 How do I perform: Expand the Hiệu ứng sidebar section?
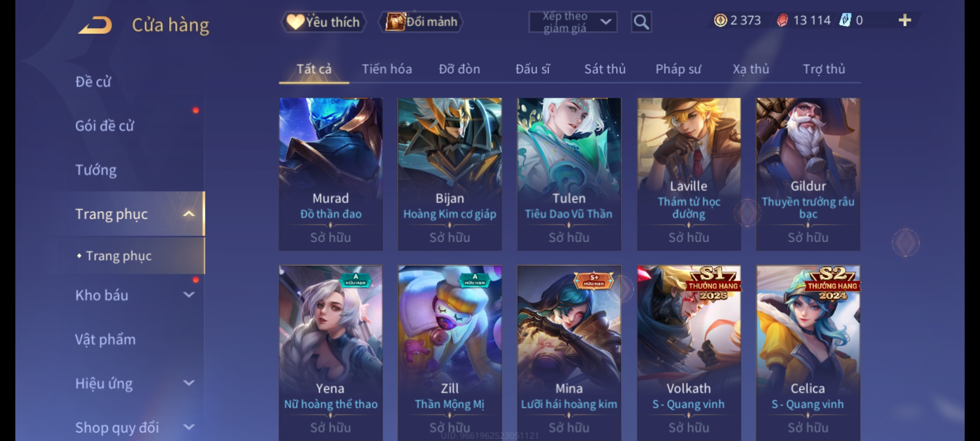[x=189, y=383]
